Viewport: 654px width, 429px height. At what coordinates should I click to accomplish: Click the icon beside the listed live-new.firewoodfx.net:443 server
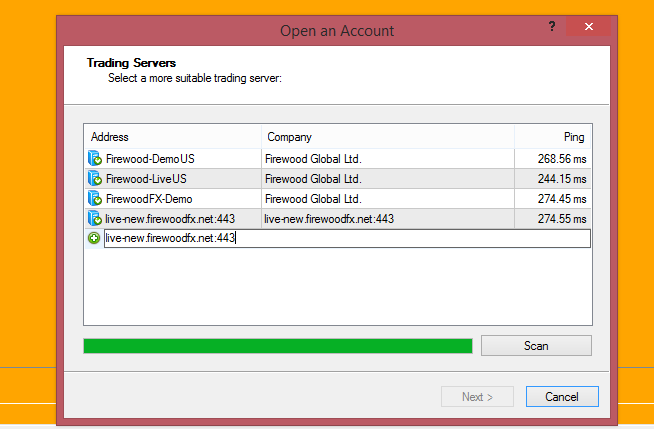(x=95, y=218)
